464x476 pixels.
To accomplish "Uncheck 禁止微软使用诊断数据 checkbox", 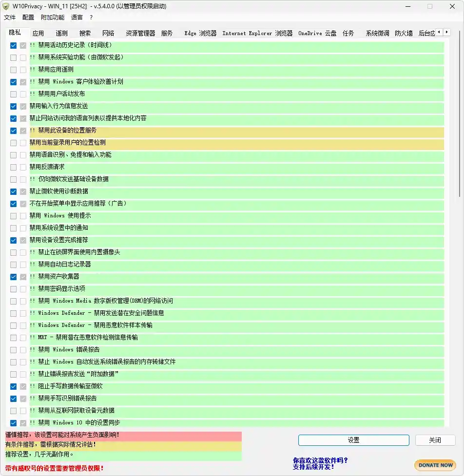I will pyautogui.click(x=13, y=191).
